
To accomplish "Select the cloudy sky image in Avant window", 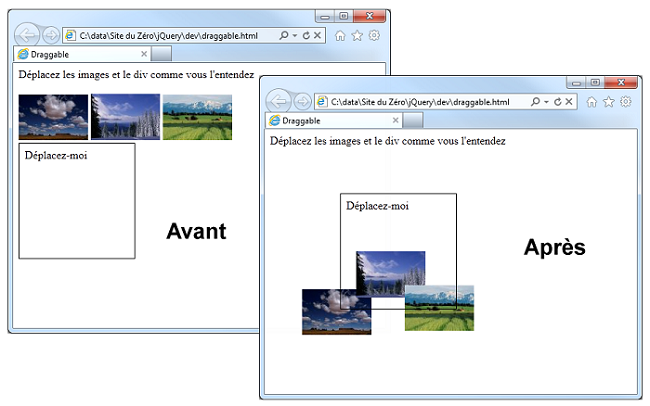I will pos(53,117).
